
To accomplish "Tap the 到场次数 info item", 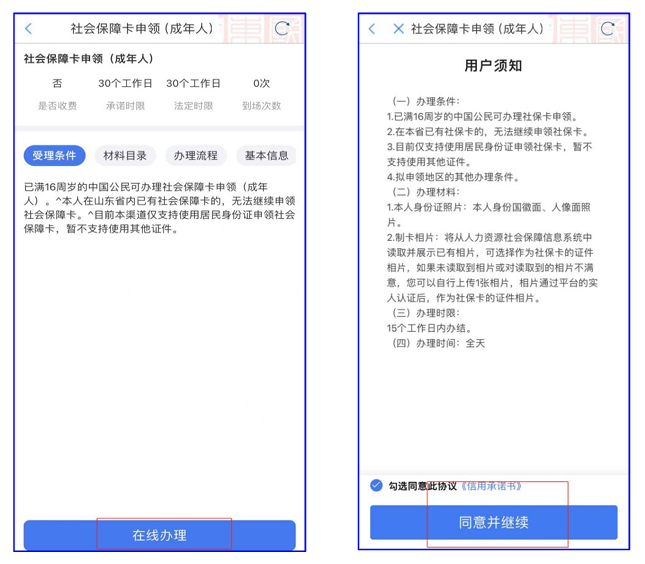I will (x=261, y=94).
